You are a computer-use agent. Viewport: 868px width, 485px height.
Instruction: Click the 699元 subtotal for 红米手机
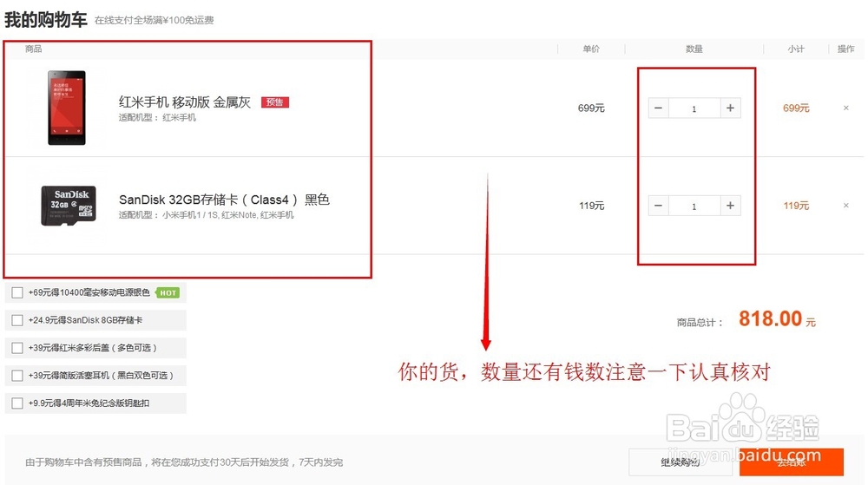[x=796, y=108]
